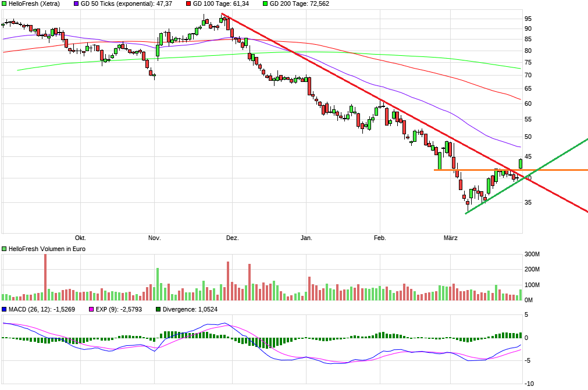The width and height of the screenshot is (588, 390).
Task: Click the 50 price axis value
Action: click(x=528, y=137)
